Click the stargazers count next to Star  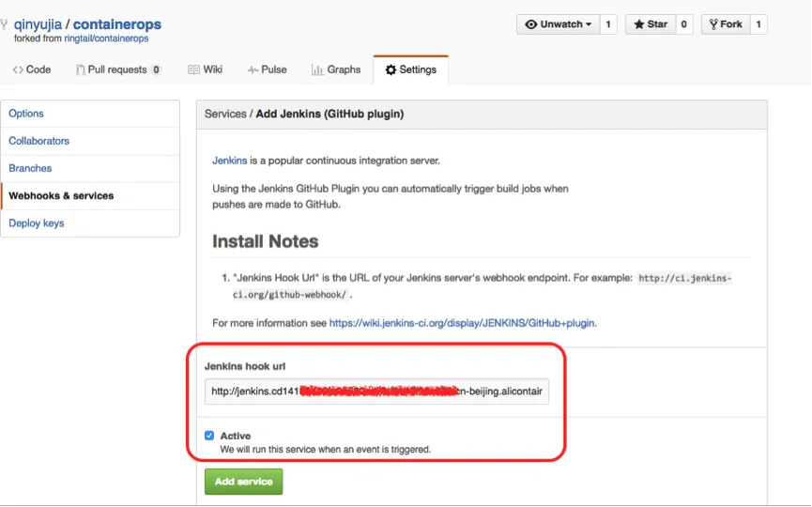[x=684, y=24]
